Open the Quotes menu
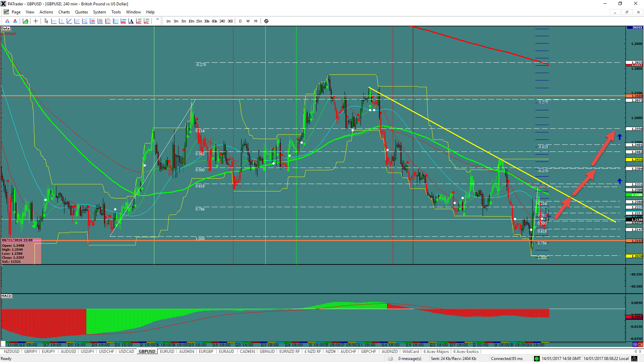This screenshot has width=644, height=362. click(x=81, y=12)
